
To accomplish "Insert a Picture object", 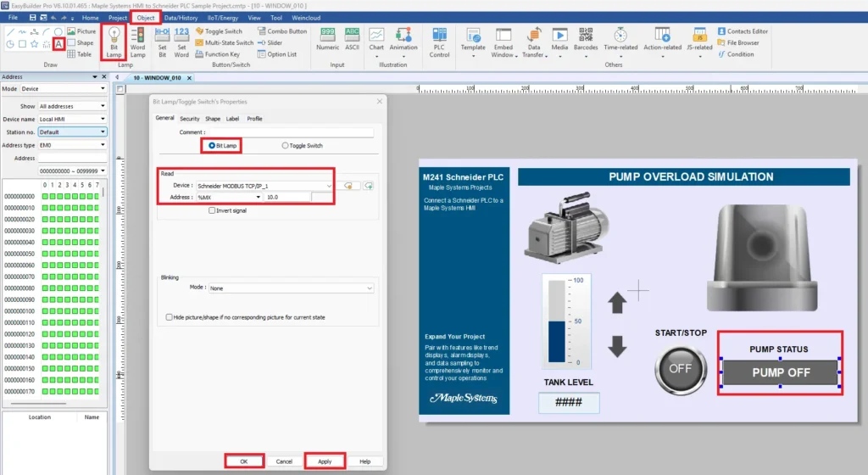I will click(x=81, y=31).
